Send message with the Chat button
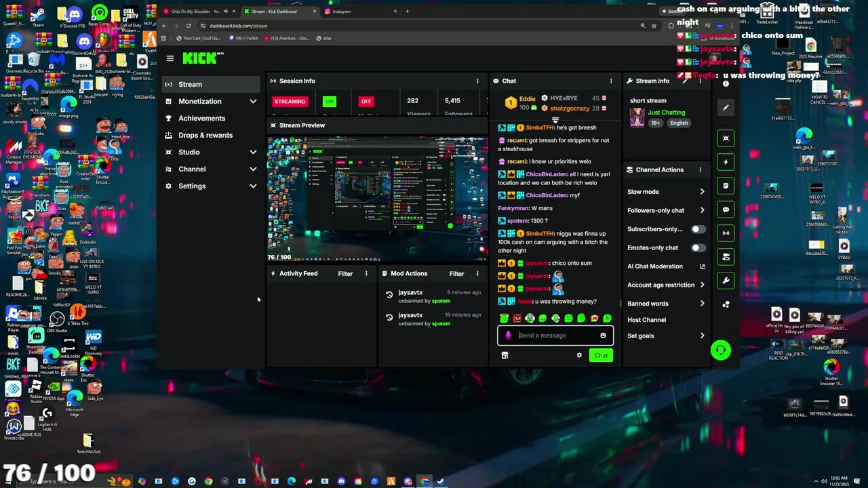 [601, 355]
